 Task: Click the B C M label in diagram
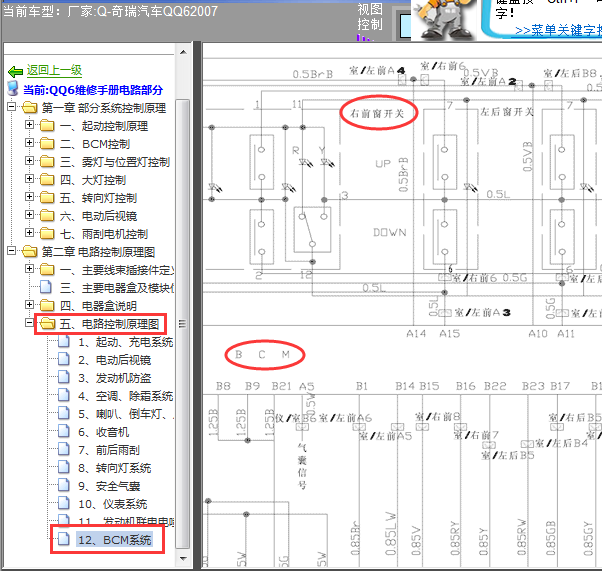[x=263, y=354]
